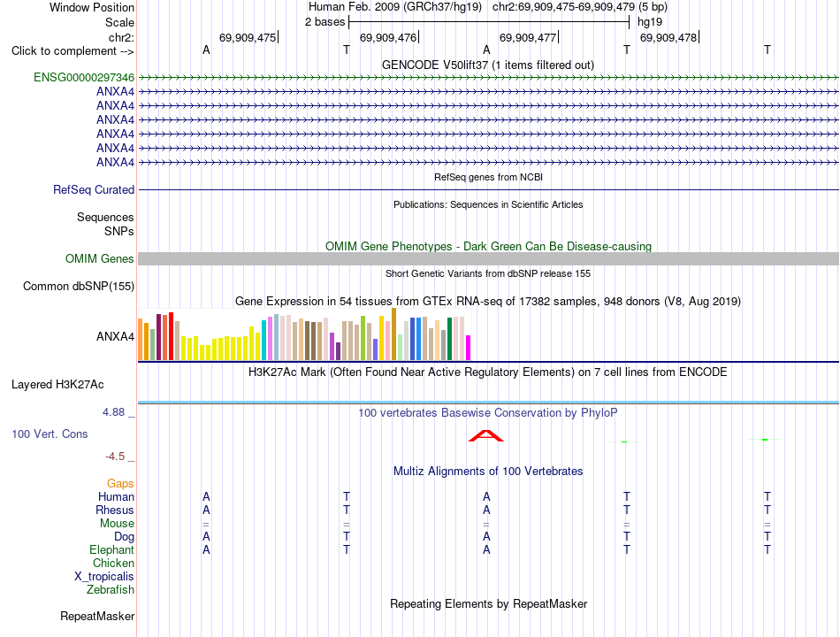Click the hg19 text beside scale bar
The width and height of the screenshot is (840, 637).
click(x=650, y=22)
